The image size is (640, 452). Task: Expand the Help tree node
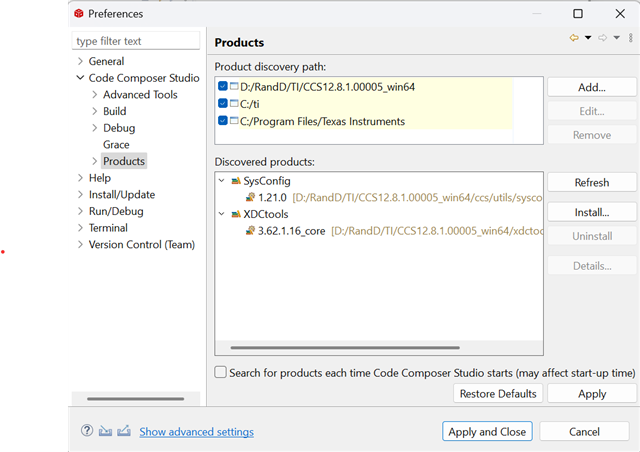coord(80,178)
